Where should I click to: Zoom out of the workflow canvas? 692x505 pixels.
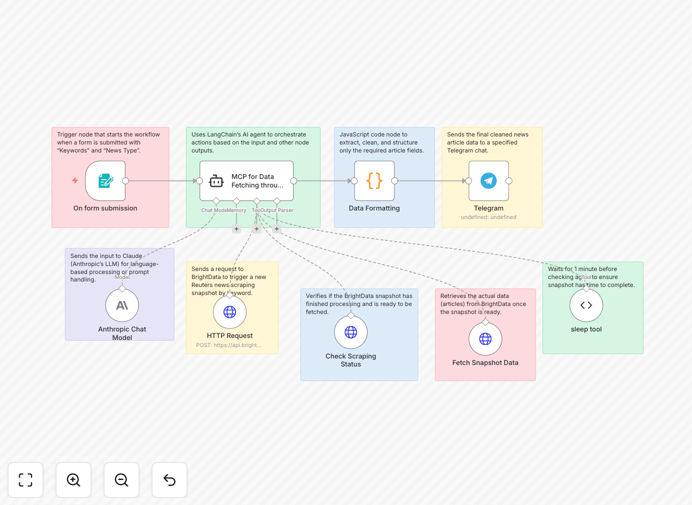121,480
